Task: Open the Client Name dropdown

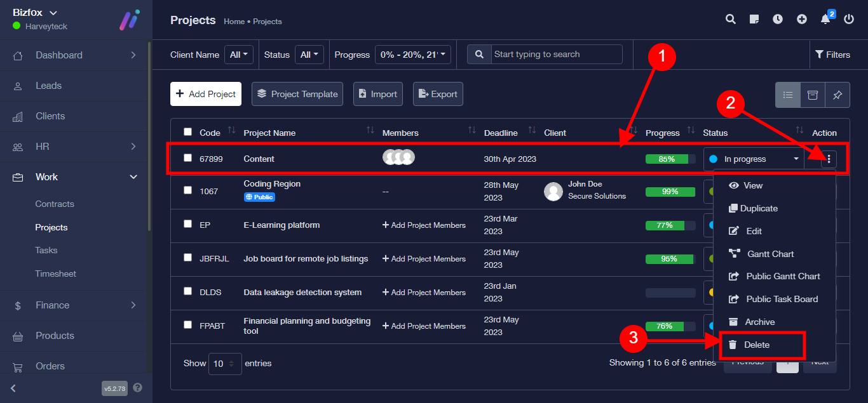Action: [x=239, y=55]
